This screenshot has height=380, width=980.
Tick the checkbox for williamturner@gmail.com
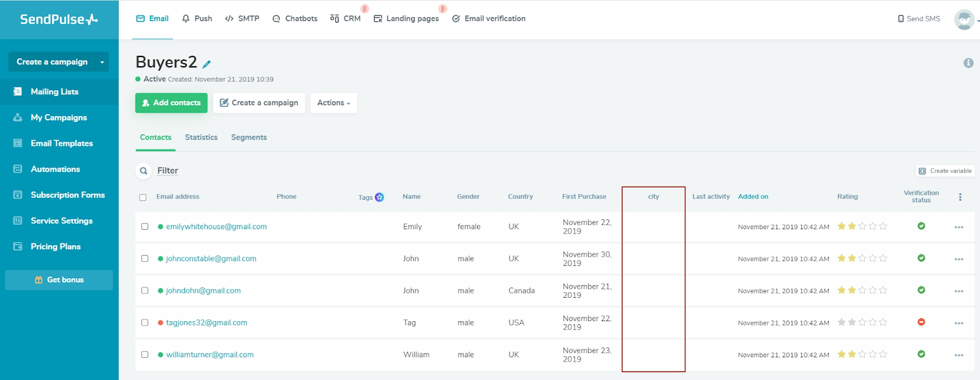point(145,354)
